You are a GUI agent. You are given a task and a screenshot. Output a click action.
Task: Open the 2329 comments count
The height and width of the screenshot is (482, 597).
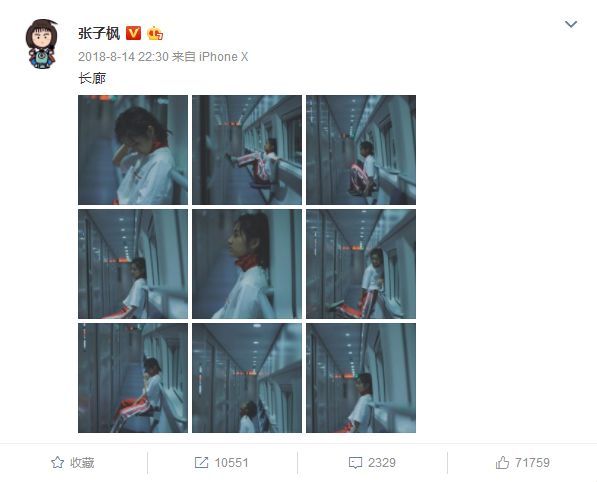point(382,463)
